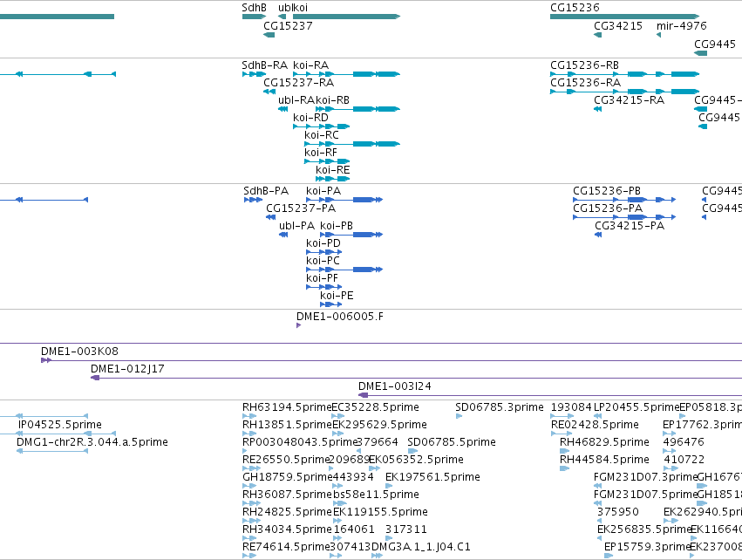742x560 pixels.
Task: Click the CG15236-RB transcript label
Action: tap(584, 65)
